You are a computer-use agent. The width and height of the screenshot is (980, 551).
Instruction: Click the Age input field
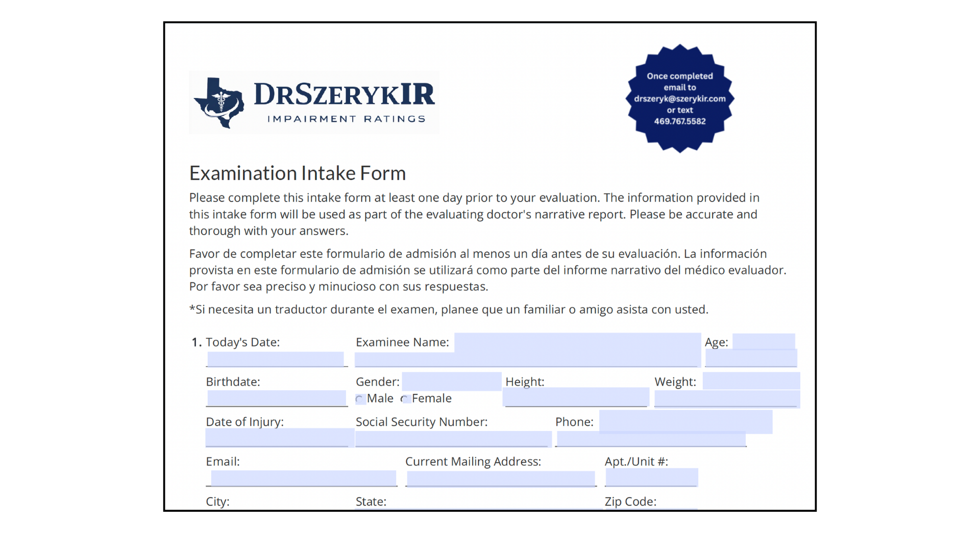coord(750,358)
